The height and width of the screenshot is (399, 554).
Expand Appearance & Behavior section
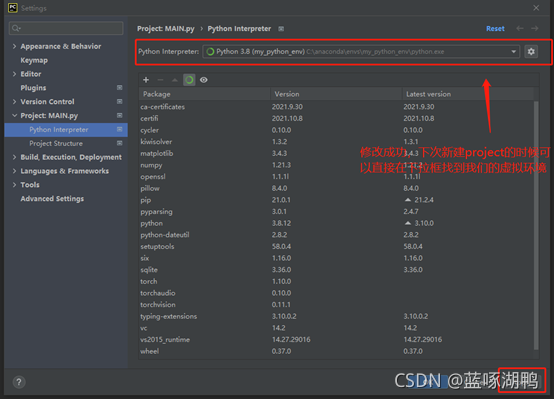14,46
